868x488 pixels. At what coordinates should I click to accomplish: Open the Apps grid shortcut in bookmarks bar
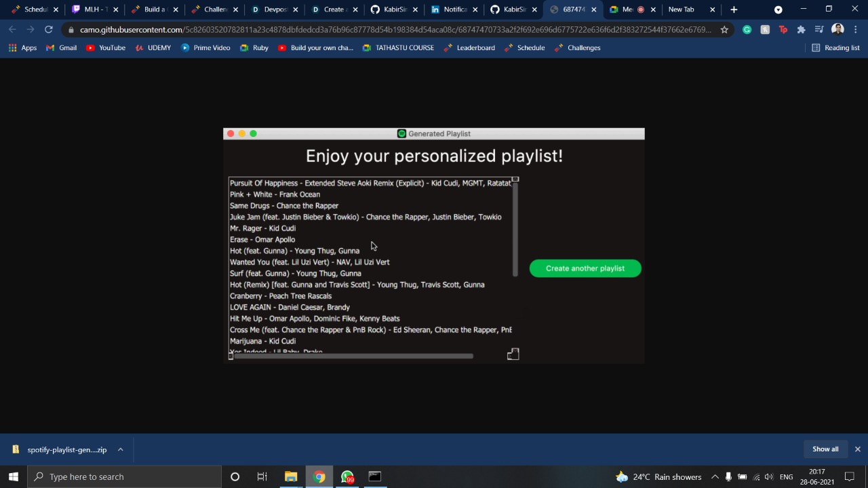click(x=23, y=47)
